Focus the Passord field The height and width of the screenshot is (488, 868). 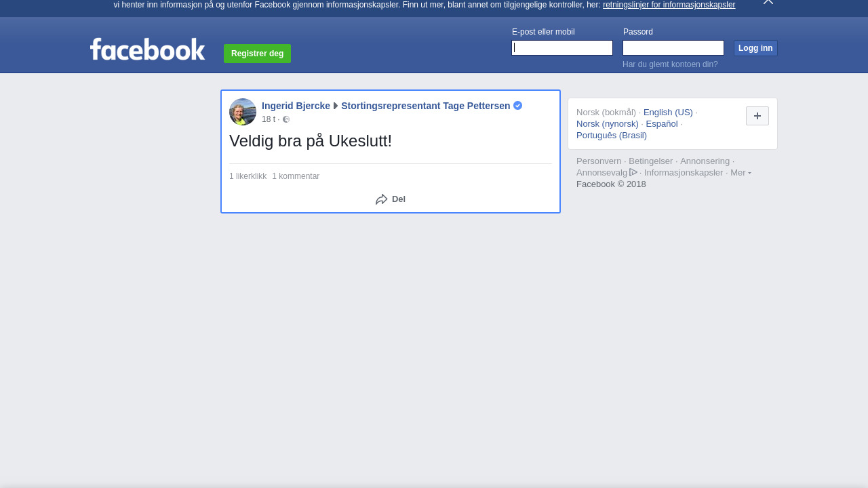(673, 47)
